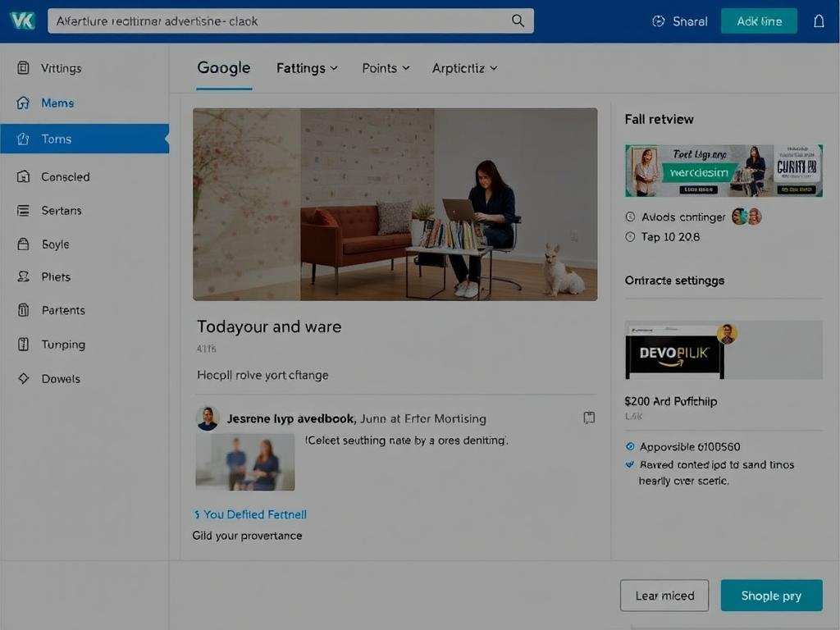The width and height of the screenshot is (840, 630).
Task: Select the Consoled sidebar icon
Action: point(23,176)
